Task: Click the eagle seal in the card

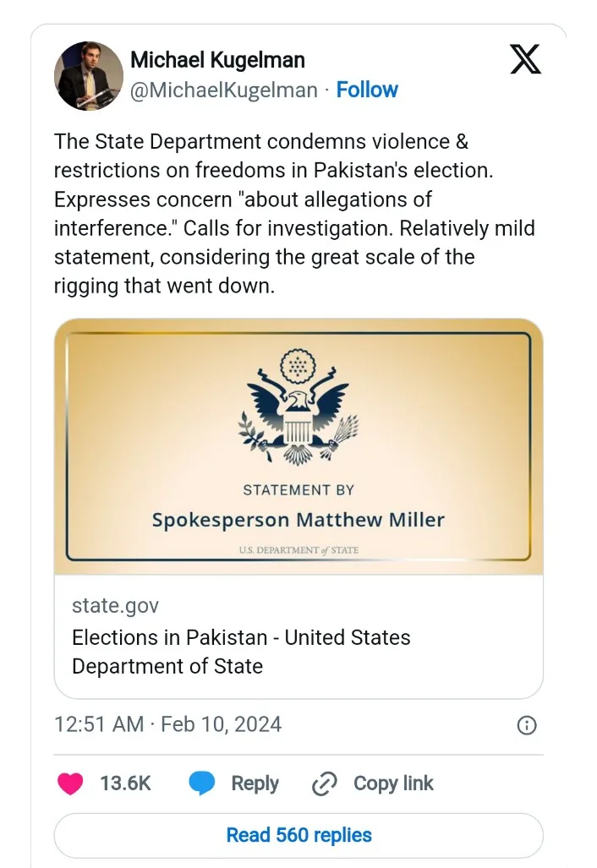Action: [297, 407]
